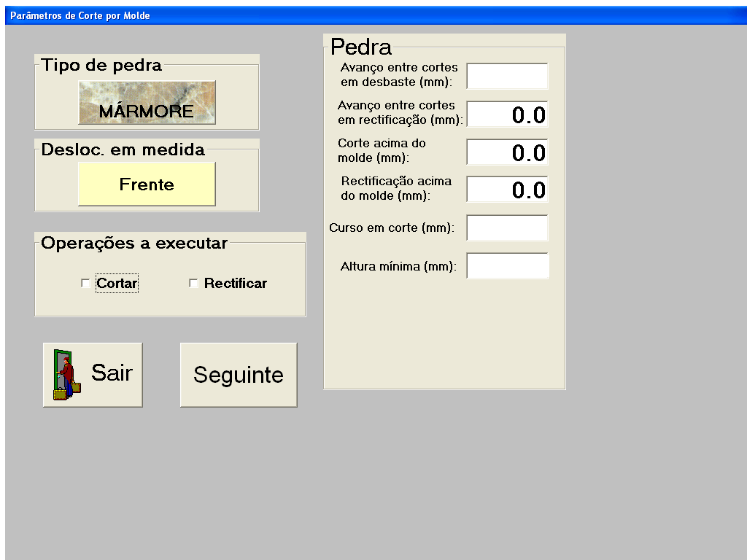
Task: Click the Altura mínima (mm) label text
Action: [x=398, y=267]
